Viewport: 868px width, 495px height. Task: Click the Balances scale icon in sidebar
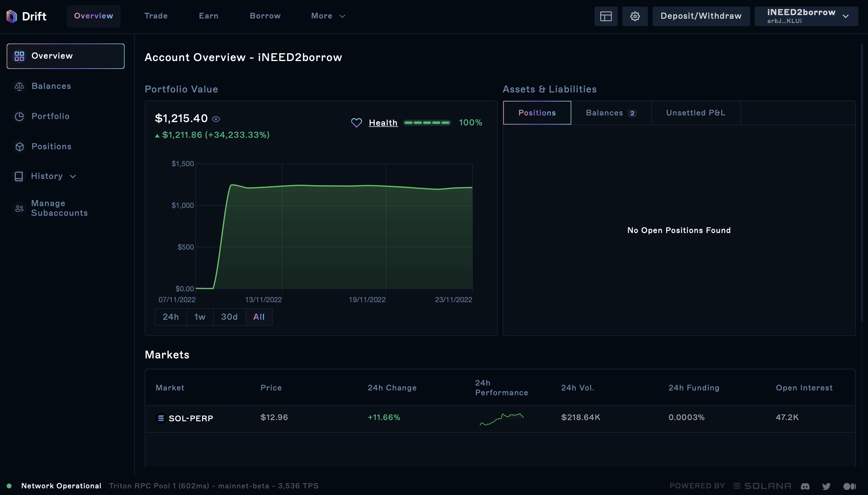pyautogui.click(x=19, y=86)
